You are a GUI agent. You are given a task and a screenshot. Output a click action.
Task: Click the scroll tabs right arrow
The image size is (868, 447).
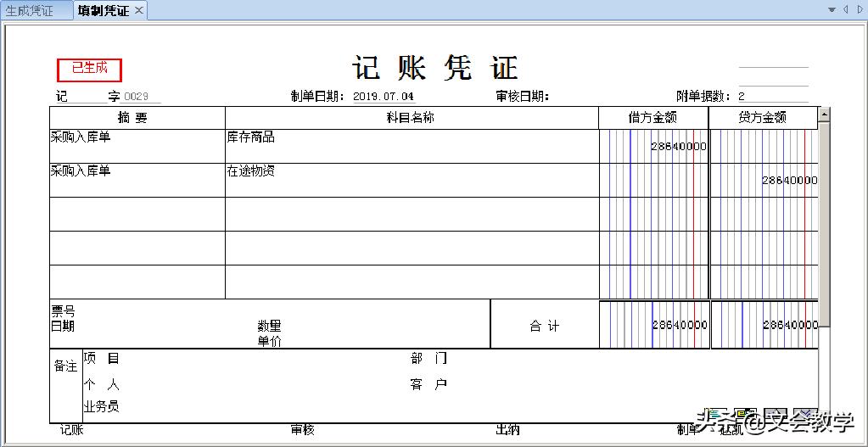pos(860,9)
